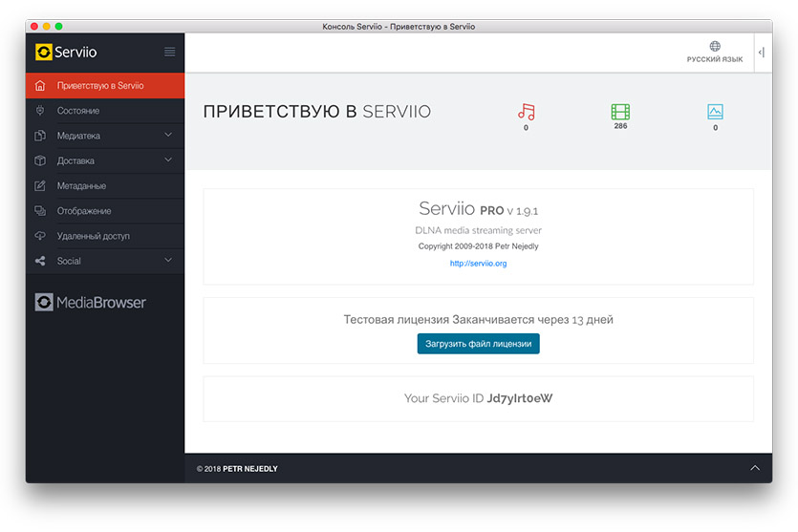This screenshot has width=798, height=532.
Task: Click the cloud icon beside Удаленный доступ
Action: coord(40,236)
